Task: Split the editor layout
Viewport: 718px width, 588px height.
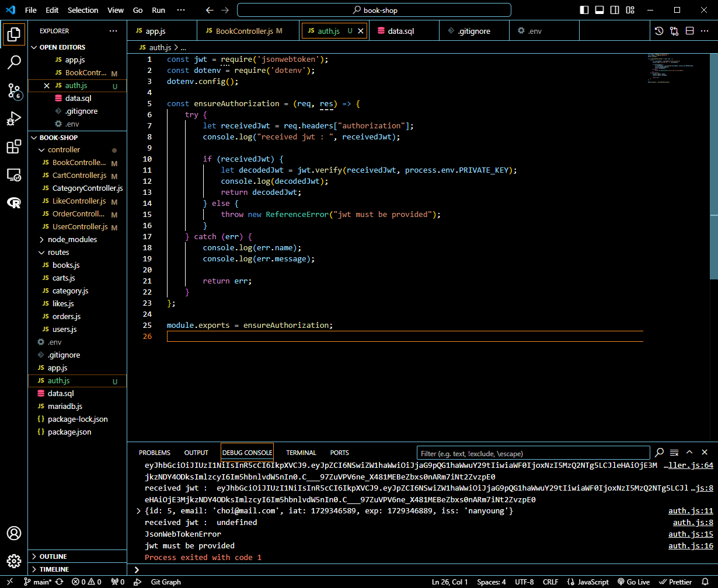Action: pos(689,31)
